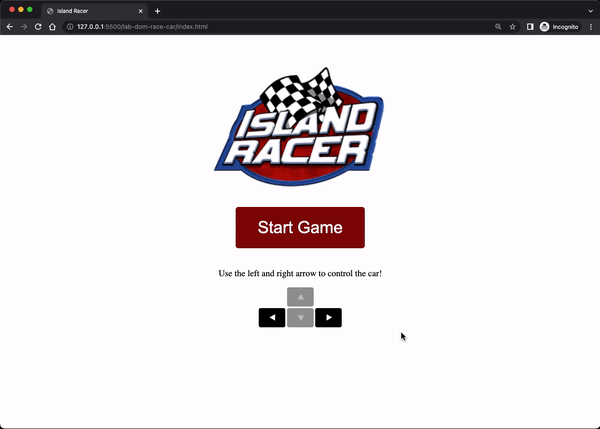The image size is (600, 429).
Task: Go forward to next page
Action: pyautogui.click(x=24, y=27)
